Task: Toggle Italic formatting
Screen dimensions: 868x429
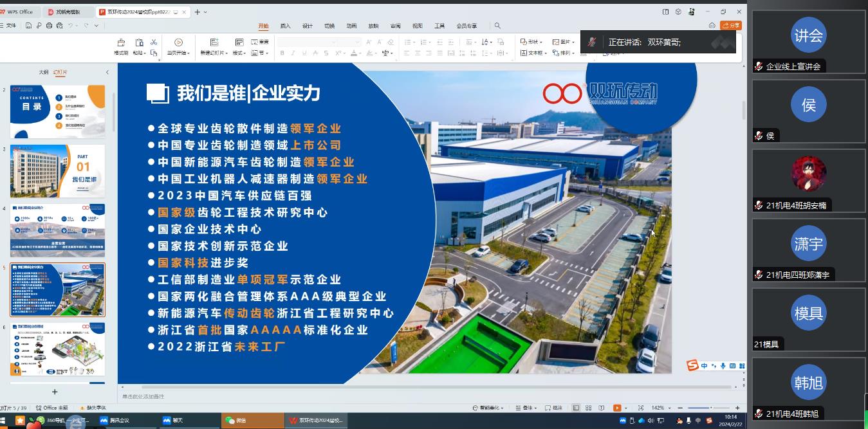Action: point(293,53)
